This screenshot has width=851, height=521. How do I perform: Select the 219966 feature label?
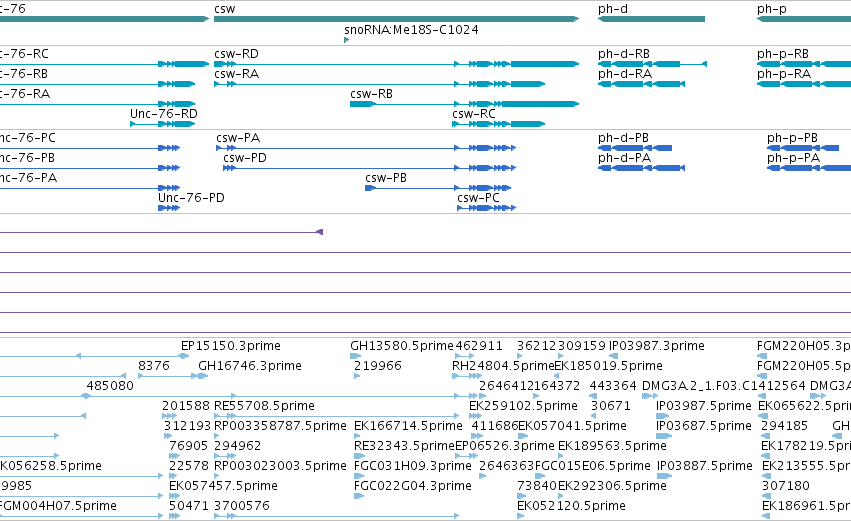pyautogui.click(x=378, y=366)
